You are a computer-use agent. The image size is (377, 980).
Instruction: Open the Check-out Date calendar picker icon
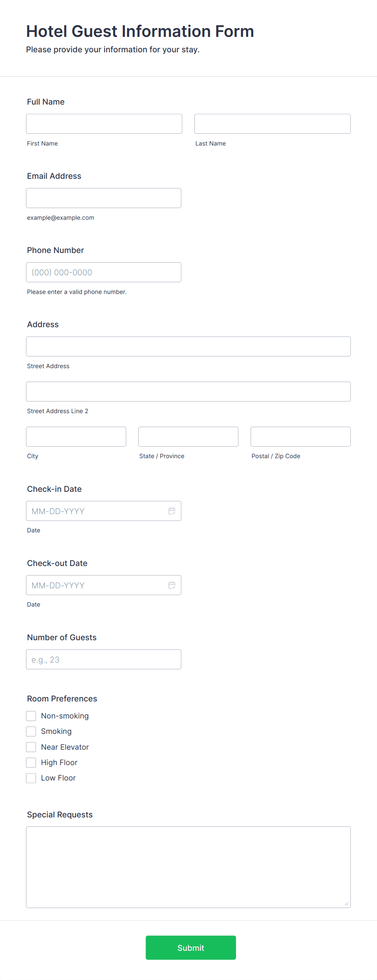click(x=171, y=585)
